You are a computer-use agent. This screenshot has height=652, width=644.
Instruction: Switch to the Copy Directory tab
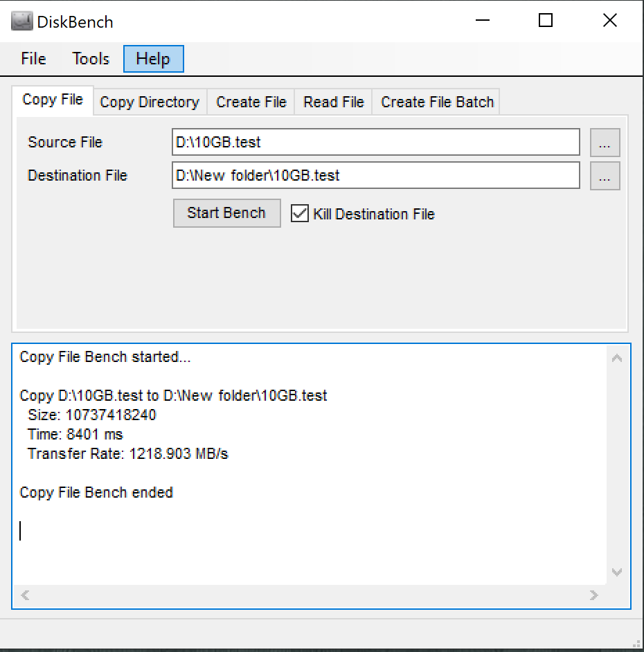[x=150, y=102]
